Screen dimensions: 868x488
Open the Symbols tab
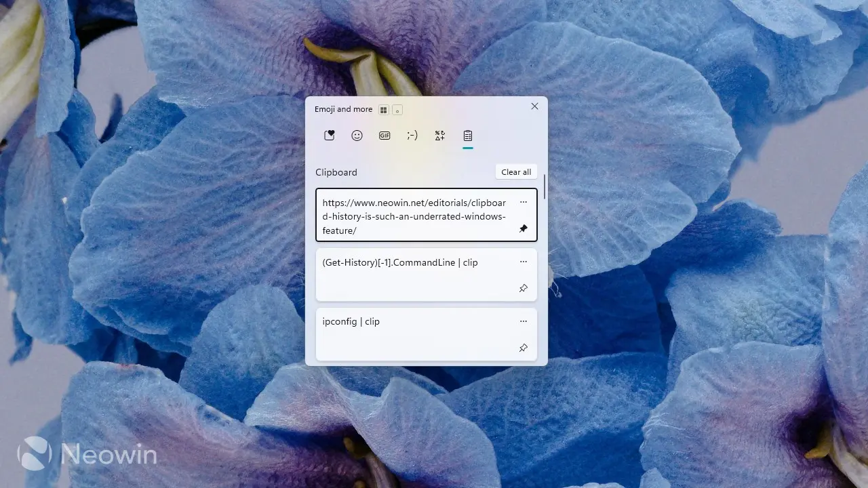click(x=440, y=136)
